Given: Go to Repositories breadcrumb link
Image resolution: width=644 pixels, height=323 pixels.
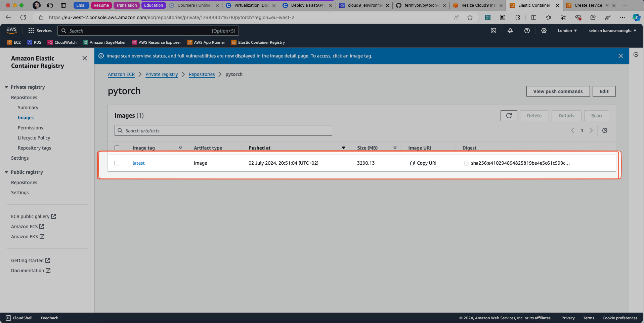Looking at the screenshot, I should click(x=202, y=74).
